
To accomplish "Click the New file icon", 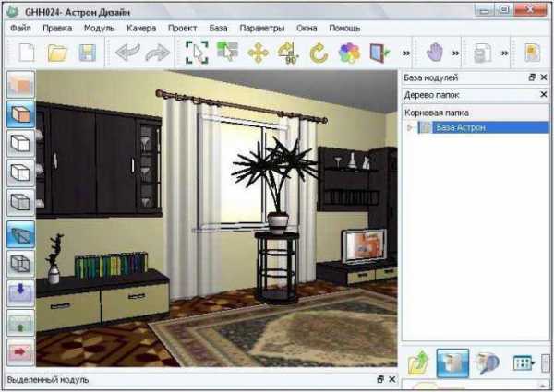I will coord(25,53).
